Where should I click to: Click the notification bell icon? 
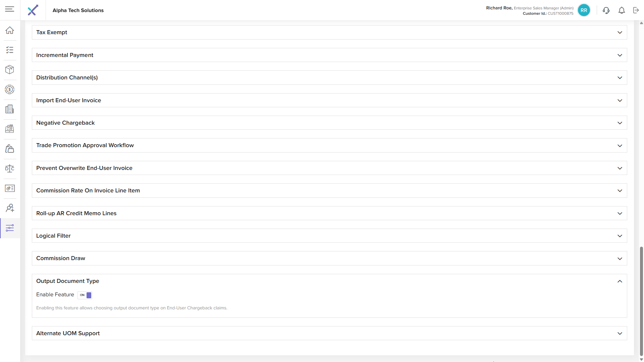tap(622, 10)
